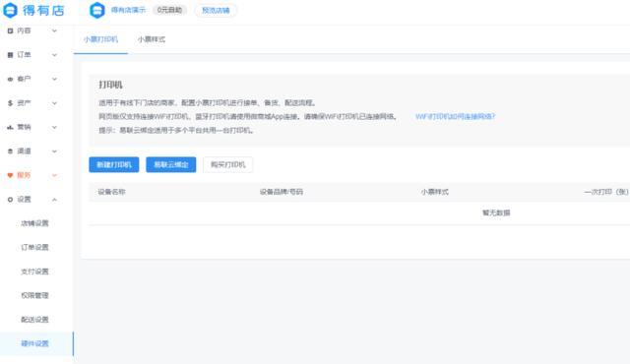630x364 pixels.
Task: Open 支付设置 in the settings submenu
Action: pos(34,272)
